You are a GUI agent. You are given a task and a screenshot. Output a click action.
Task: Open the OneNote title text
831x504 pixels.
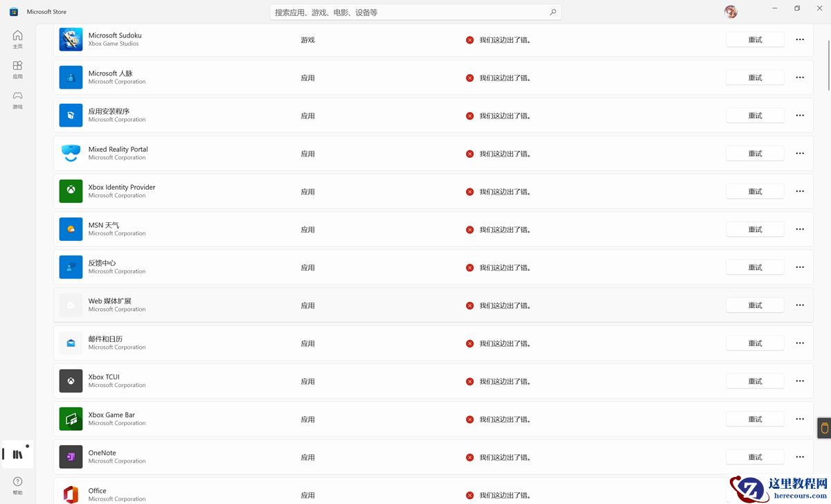pos(102,453)
